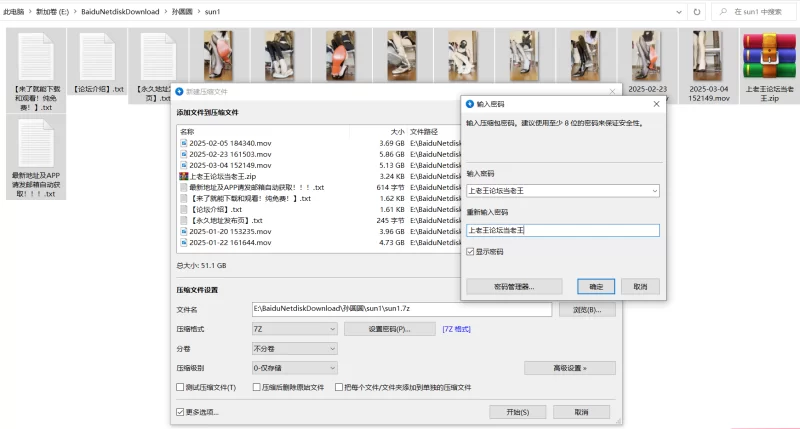This screenshot has width=800, height=429.
Task: Click the 开始(S) button
Action: tap(517, 412)
